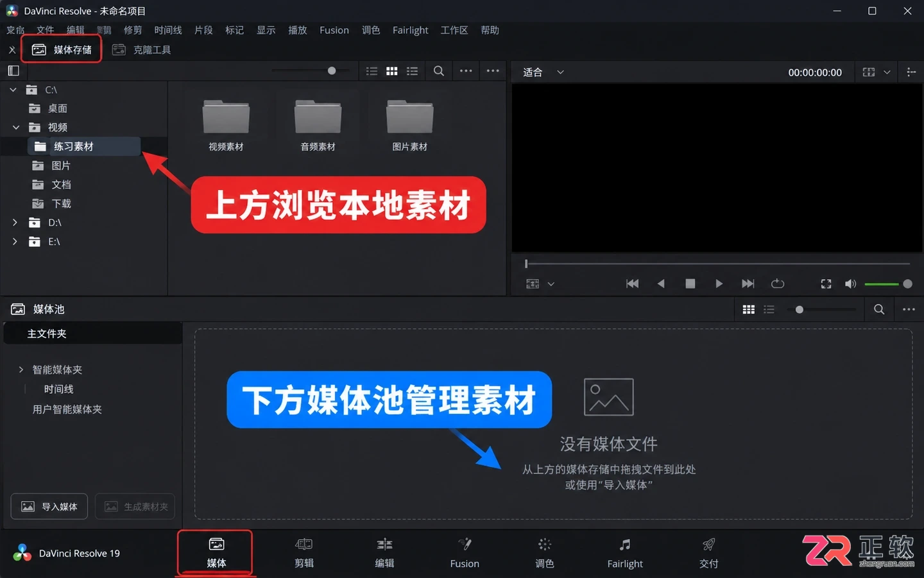Open media pool options ellipsis menu
Viewport: 924px width, 578px height.
click(x=909, y=309)
